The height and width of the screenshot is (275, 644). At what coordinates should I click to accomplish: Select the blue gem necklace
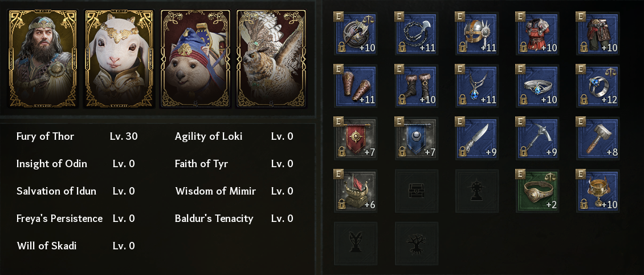(x=477, y=86)
